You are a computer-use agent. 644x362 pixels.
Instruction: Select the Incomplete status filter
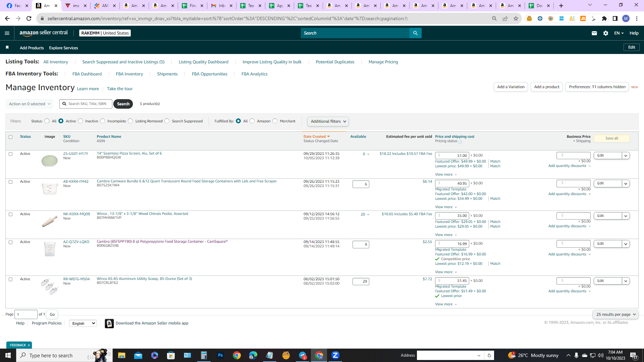(103, 121)
